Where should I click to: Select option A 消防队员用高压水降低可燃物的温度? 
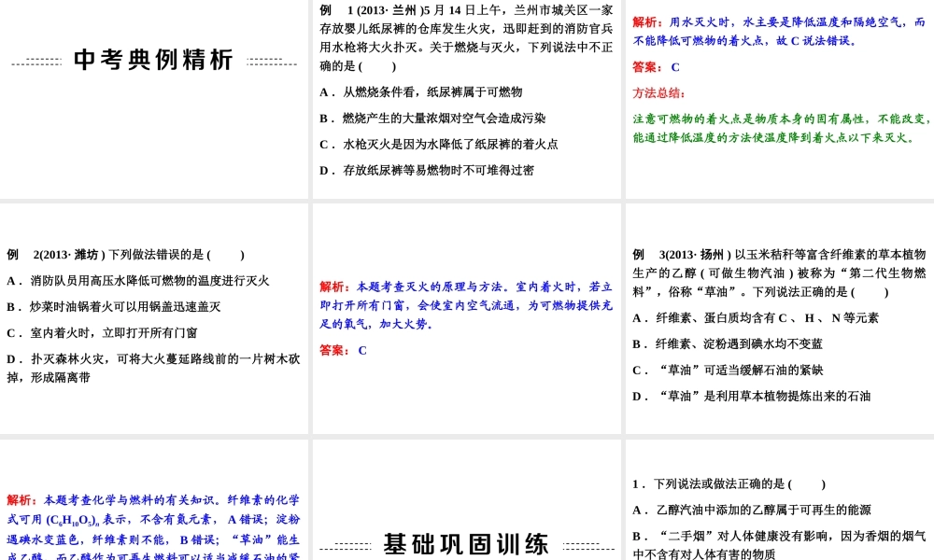(138, 281)
